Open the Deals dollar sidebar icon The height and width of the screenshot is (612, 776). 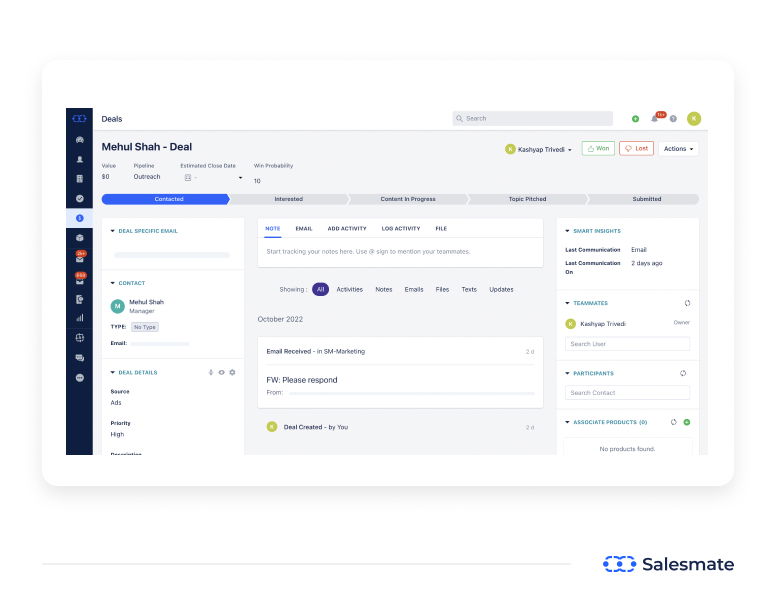pos(80,218)
